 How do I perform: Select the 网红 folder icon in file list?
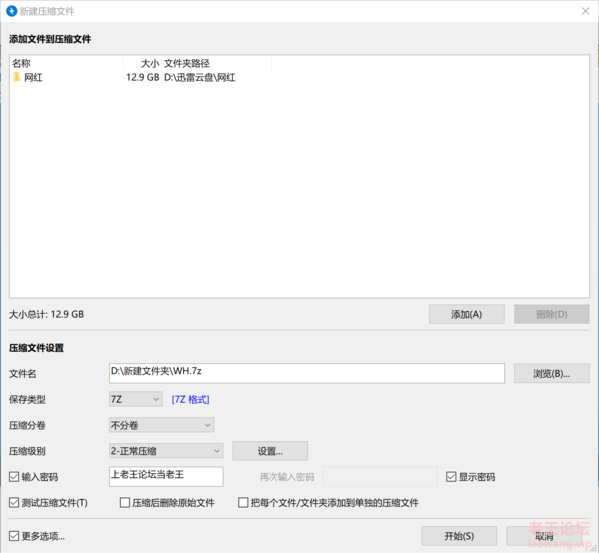[16, 77]
